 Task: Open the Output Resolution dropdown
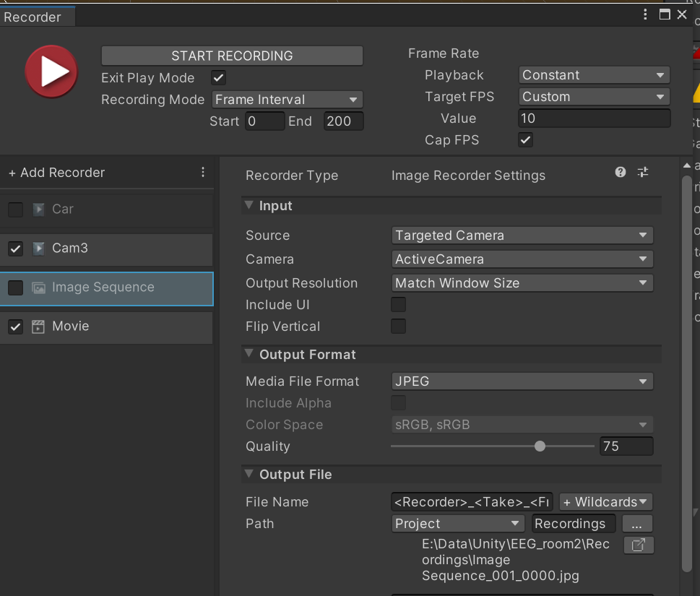[522, 283]
